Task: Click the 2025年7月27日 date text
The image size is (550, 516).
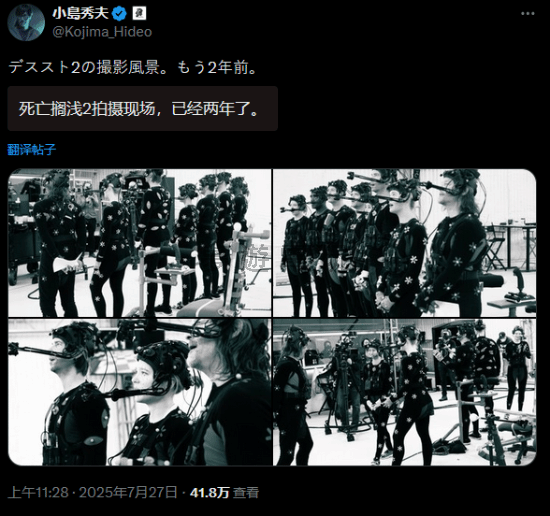Action: tap(128, 492)
